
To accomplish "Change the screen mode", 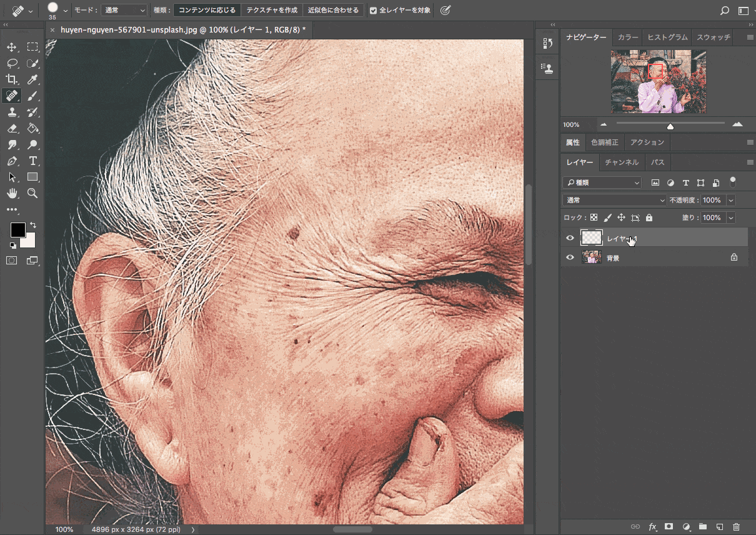I will [32, 260].
